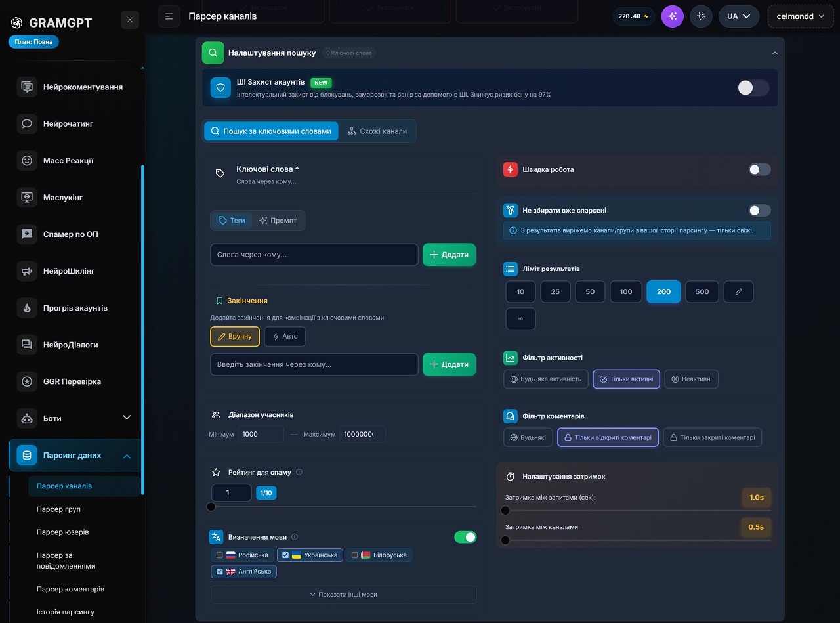Open the UA language dropdown
Image resolution: width=840 pixels, height=623 pixels.
click(739, 16)
